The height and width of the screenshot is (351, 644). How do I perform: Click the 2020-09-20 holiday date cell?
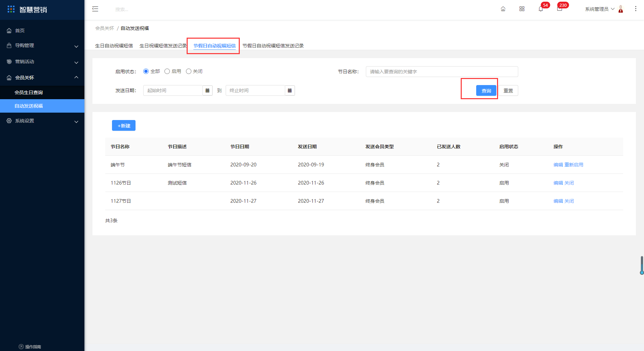[x=243, y=165]
